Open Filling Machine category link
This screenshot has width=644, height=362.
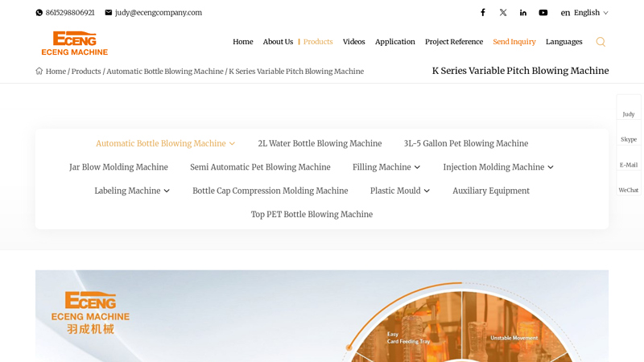(x=382, y=167)
